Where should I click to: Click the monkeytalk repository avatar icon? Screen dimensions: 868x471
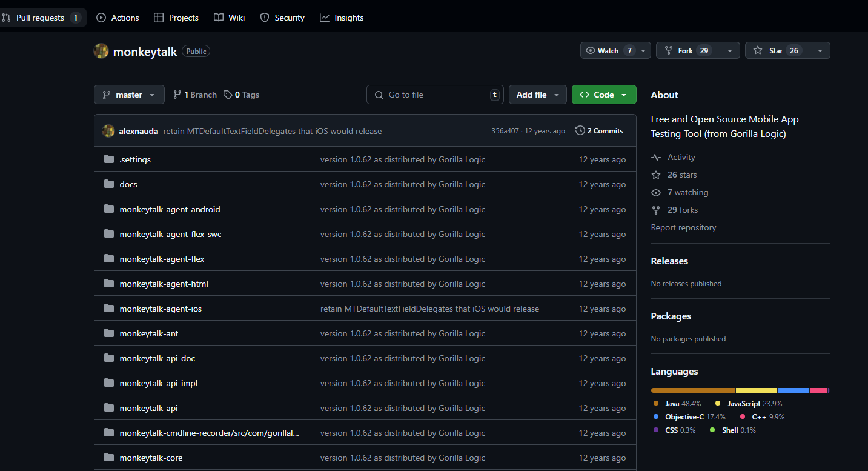(x=101, y=51)
